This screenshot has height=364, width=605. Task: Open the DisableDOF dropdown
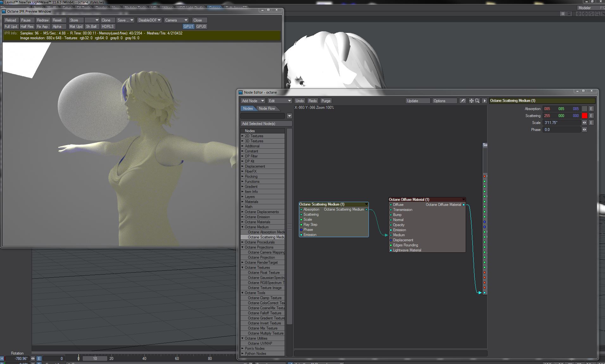pos(149,20)
